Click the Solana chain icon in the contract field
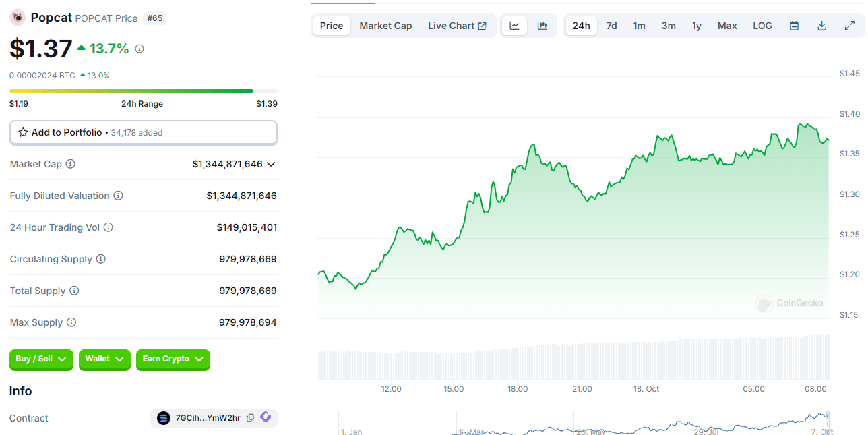The height and width of the screenshot is (435, 868). [164, 418]
